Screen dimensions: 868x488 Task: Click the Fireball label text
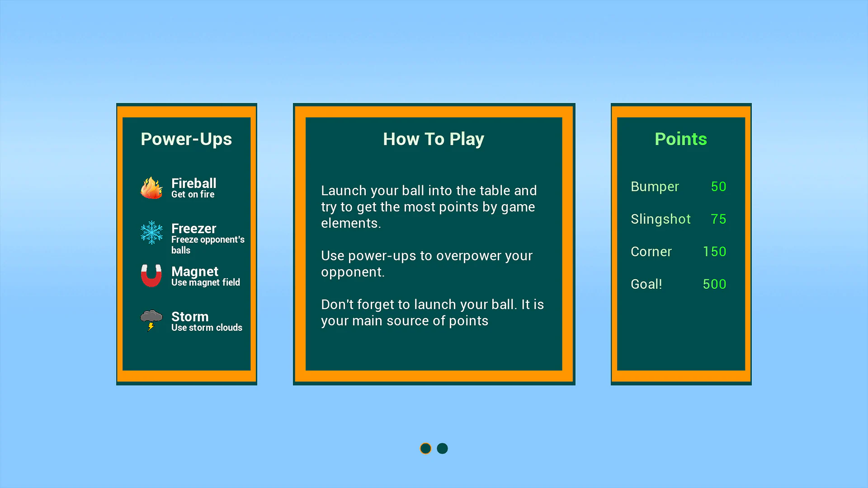[x=193, y=183]
